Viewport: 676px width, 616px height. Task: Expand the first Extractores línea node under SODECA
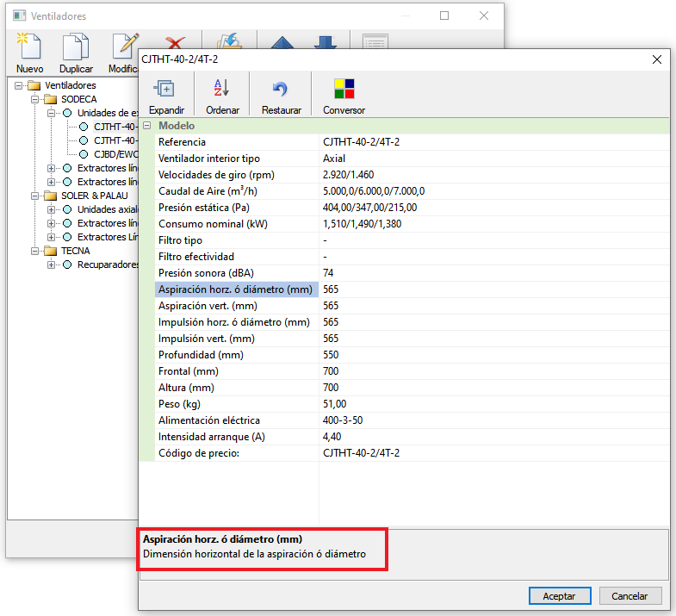[51, 168]
